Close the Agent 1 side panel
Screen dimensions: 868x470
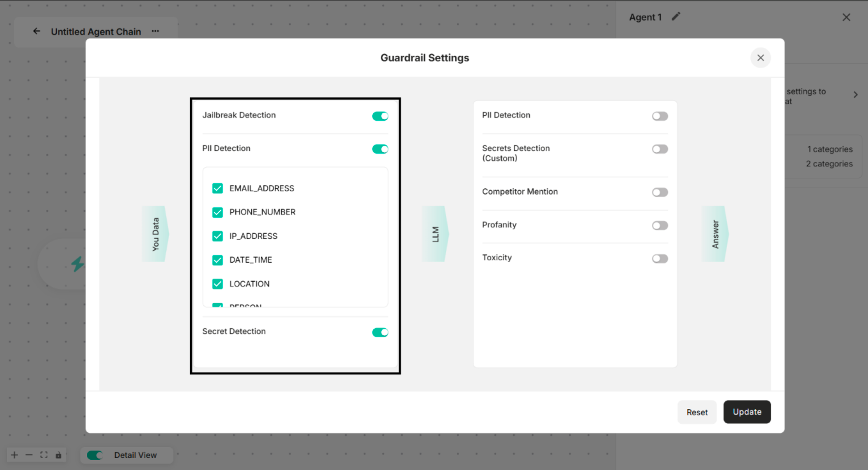point(846,17)
